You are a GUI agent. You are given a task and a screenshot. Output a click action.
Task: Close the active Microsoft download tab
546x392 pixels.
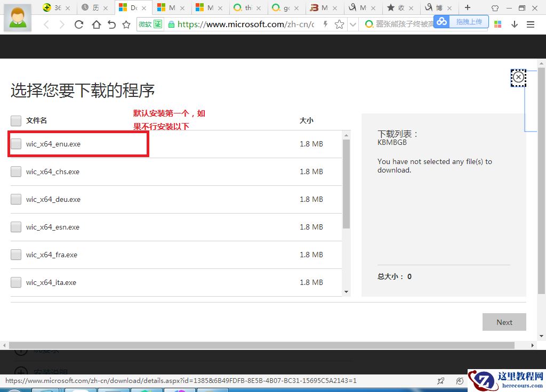(x=144, y=7)
